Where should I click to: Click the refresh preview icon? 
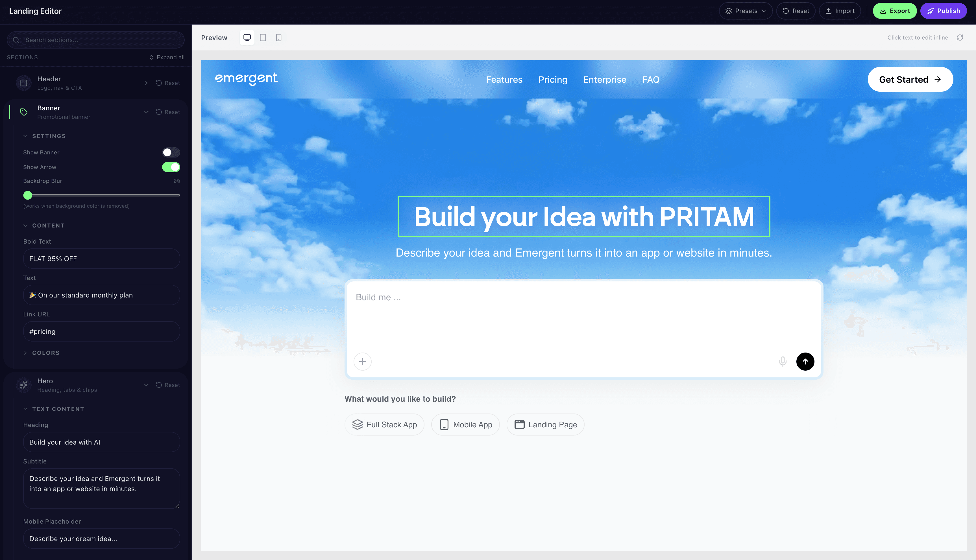[960, 37]
